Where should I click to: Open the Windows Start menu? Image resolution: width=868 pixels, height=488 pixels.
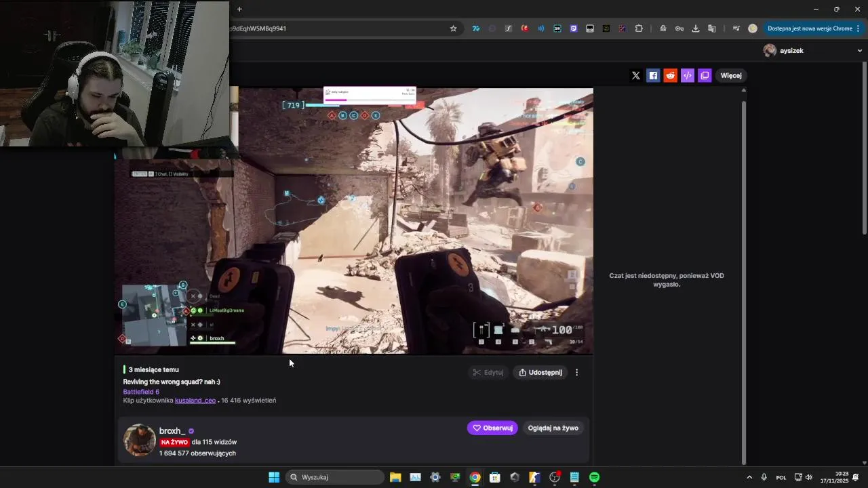tap(274, 477)
